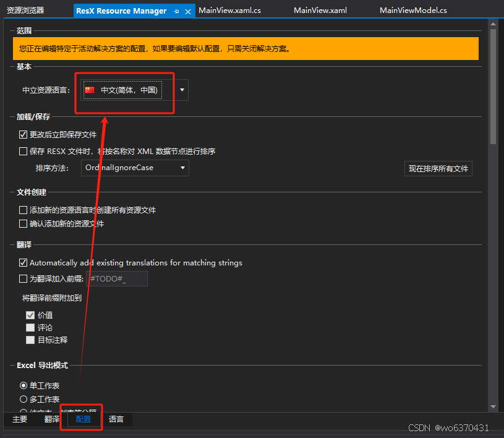This screenshot has width=504, height=438.
Task: Select 单工作表 Excel export mode
Action: pyautogui.click(x=23, y=385)
